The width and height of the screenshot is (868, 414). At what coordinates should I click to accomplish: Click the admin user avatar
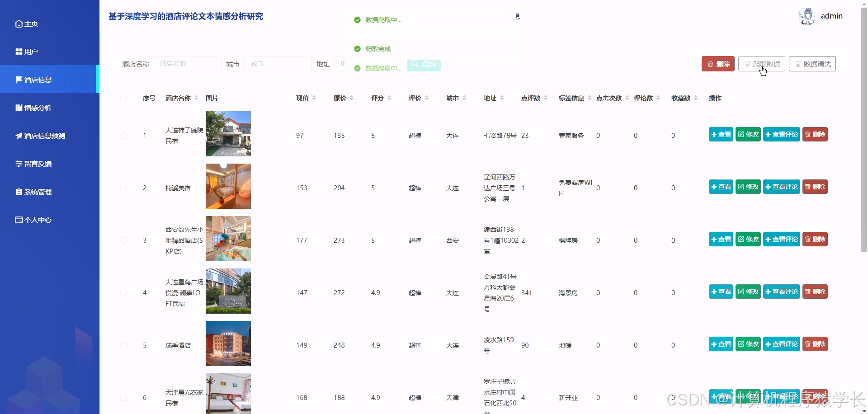pos(807,16)
